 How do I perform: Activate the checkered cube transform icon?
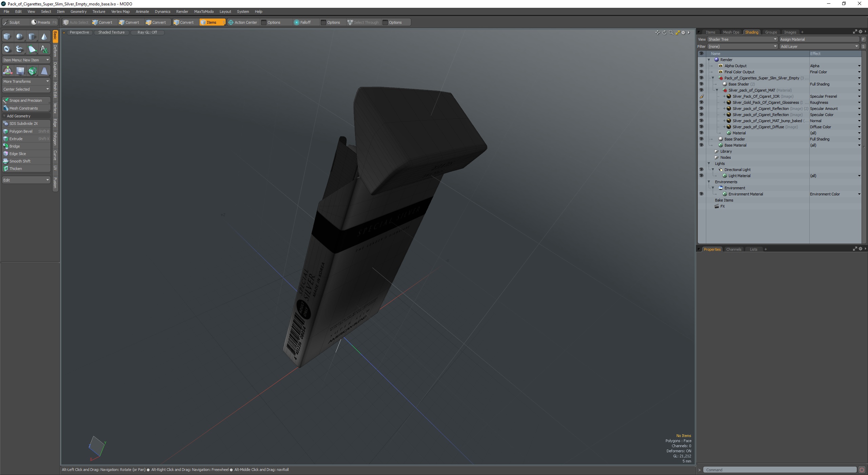32,71
